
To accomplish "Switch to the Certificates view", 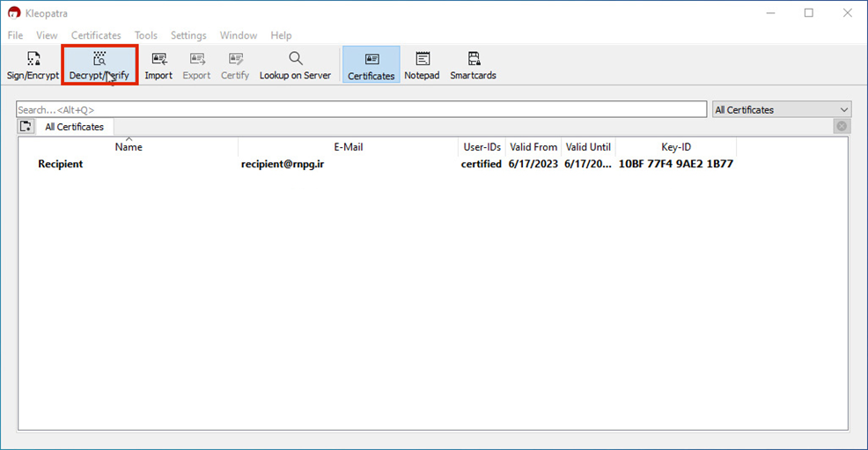I will click(371, 65).
